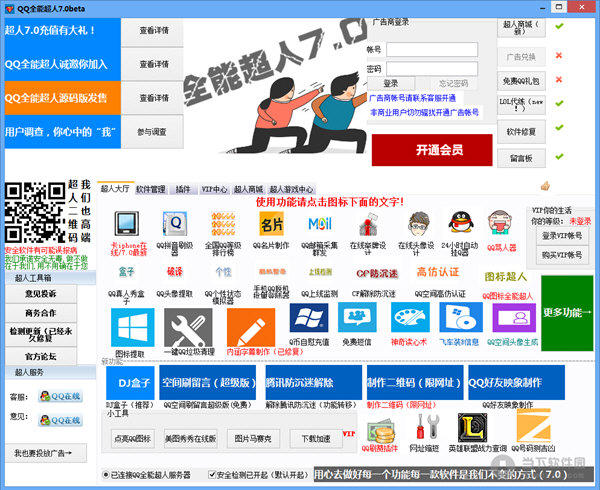Click the QQ好友映象制作 blue tile
Viewport: 600px width, 490px height.
[x=517, y=383]
